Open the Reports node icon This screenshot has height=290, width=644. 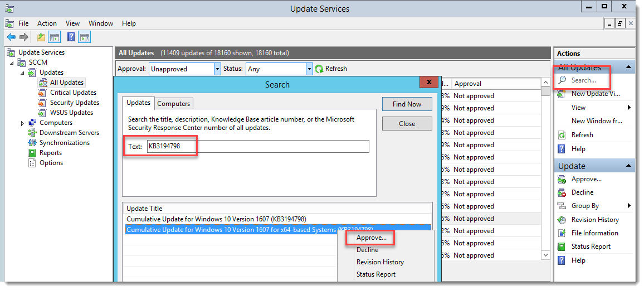point(32,153)
